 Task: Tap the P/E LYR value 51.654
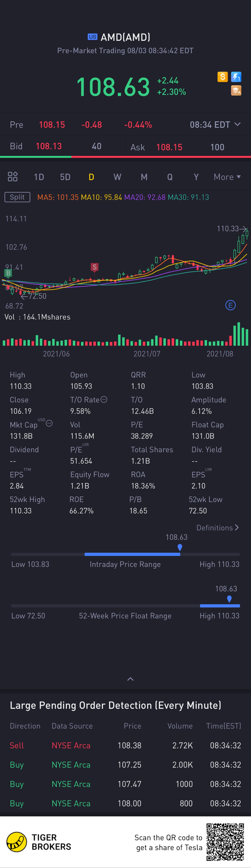pos(81,461)
